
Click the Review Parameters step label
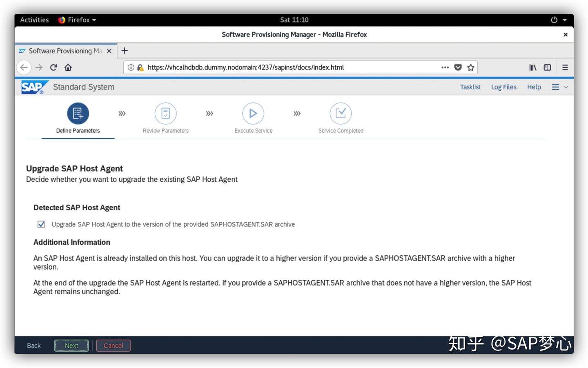[166, 131]
